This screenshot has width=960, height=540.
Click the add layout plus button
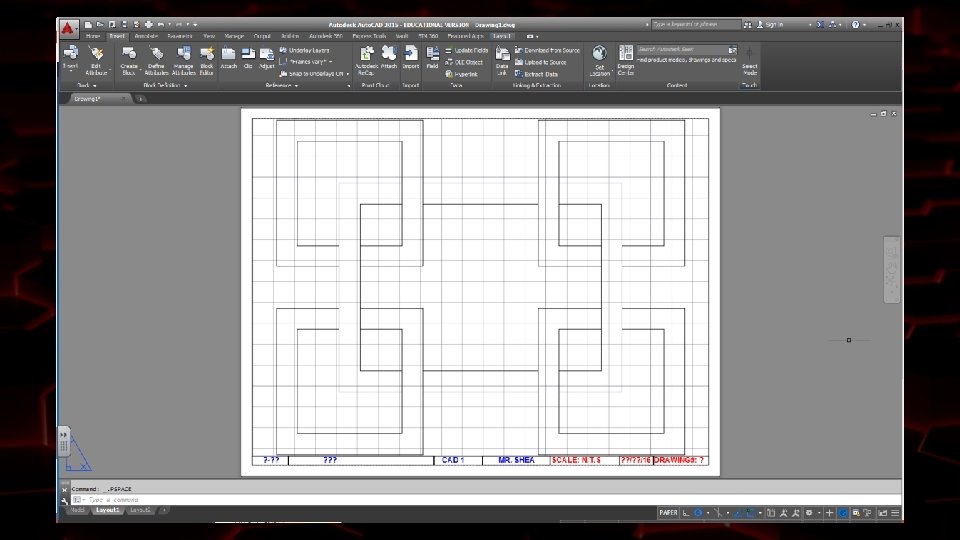163,510
